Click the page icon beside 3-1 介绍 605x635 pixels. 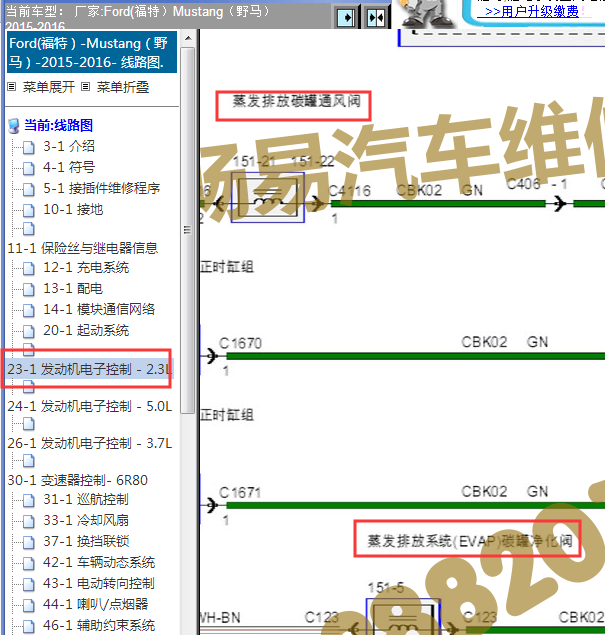[x=28, y=147]
